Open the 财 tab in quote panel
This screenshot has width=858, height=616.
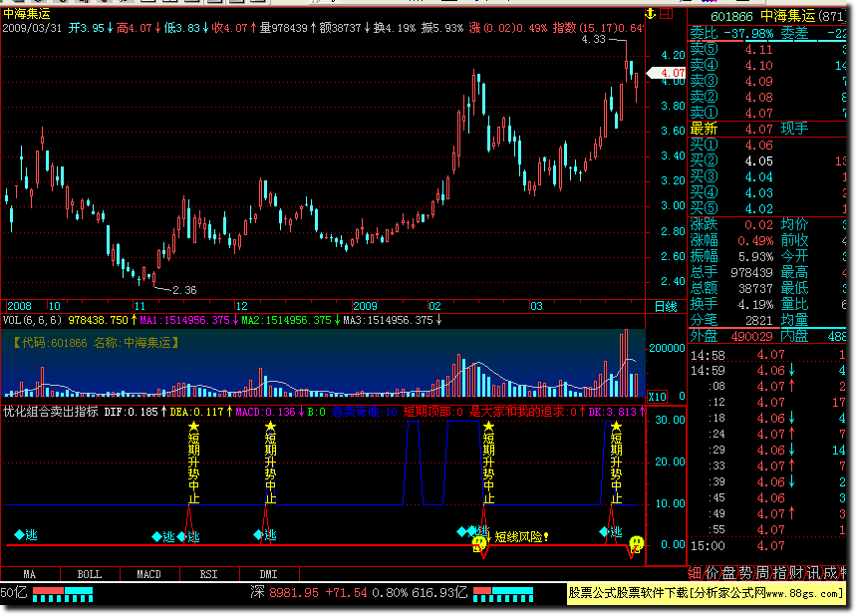click(796, 573)
